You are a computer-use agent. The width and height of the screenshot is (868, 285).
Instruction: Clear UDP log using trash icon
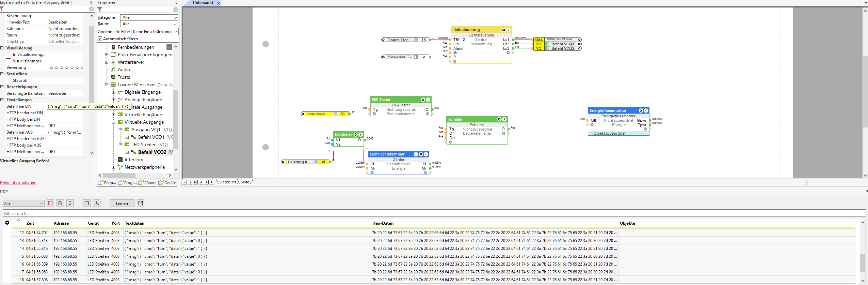click(x=60, y=203)
